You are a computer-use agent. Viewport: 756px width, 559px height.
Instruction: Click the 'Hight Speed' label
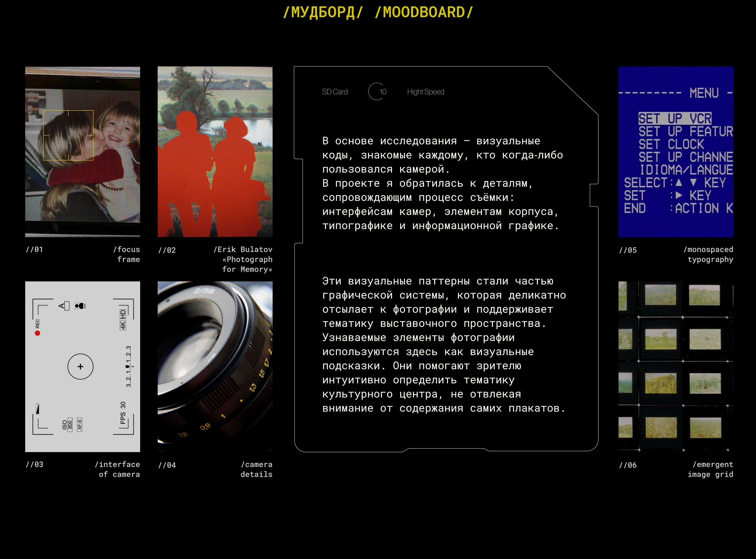pos(425,92)
